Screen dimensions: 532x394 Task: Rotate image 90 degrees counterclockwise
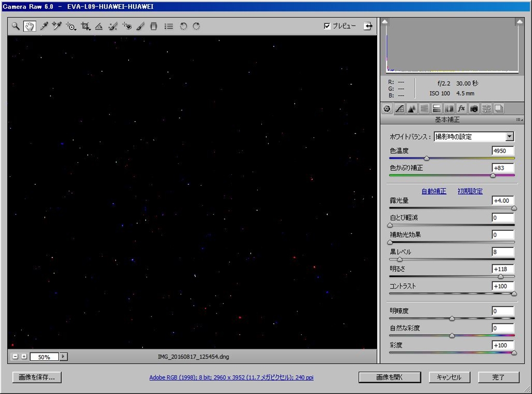pos(183,26)
